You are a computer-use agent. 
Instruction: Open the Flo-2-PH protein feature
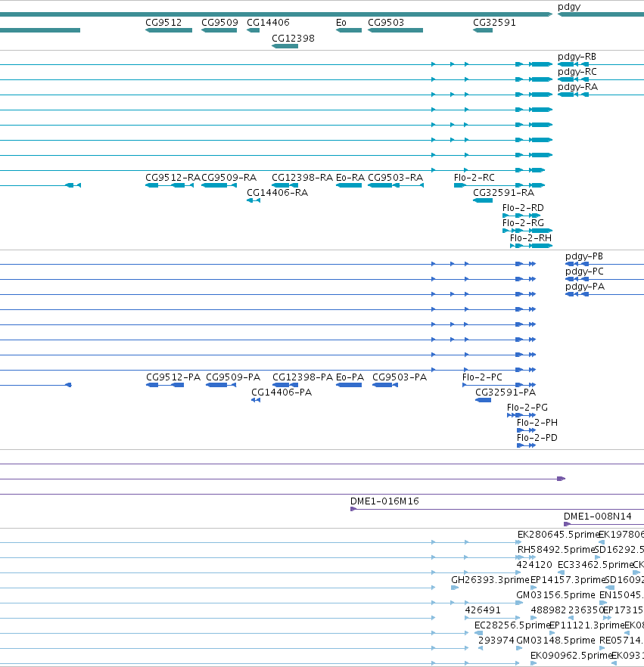point(526,430)
